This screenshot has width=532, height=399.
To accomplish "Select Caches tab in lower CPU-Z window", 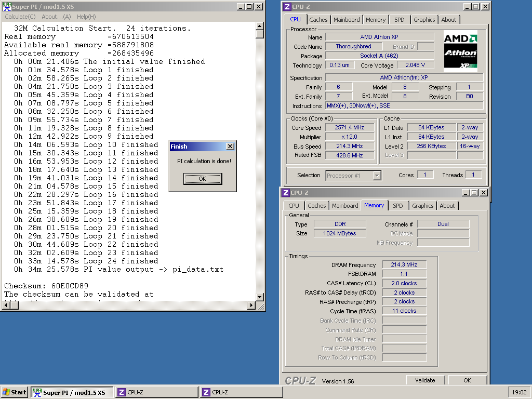I will 317,206.
